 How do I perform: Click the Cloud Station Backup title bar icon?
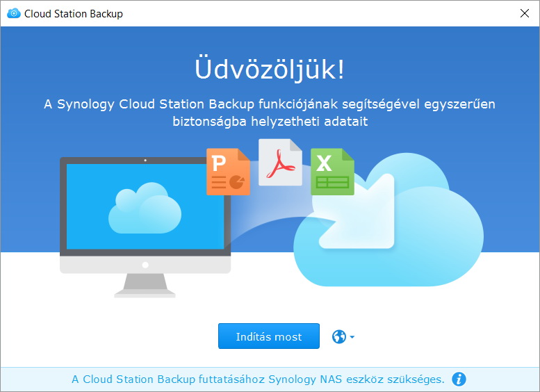tap(13, 13)
